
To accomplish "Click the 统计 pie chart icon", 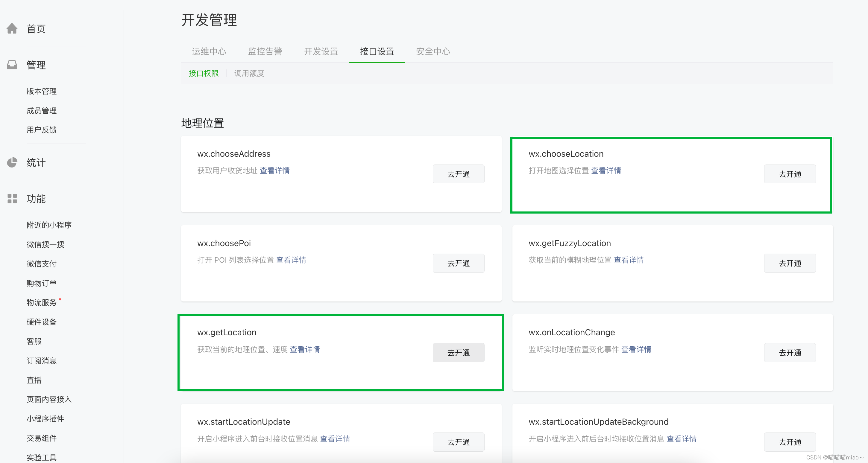I will 12,162.
